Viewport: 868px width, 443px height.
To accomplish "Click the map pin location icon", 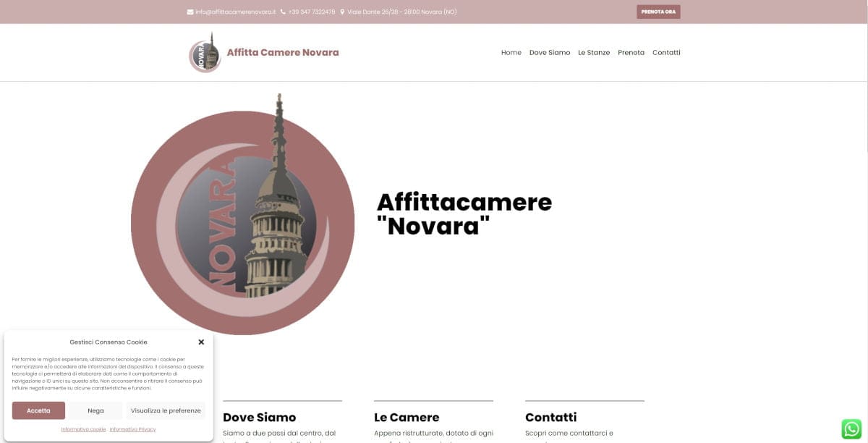I will coord(342,12).
